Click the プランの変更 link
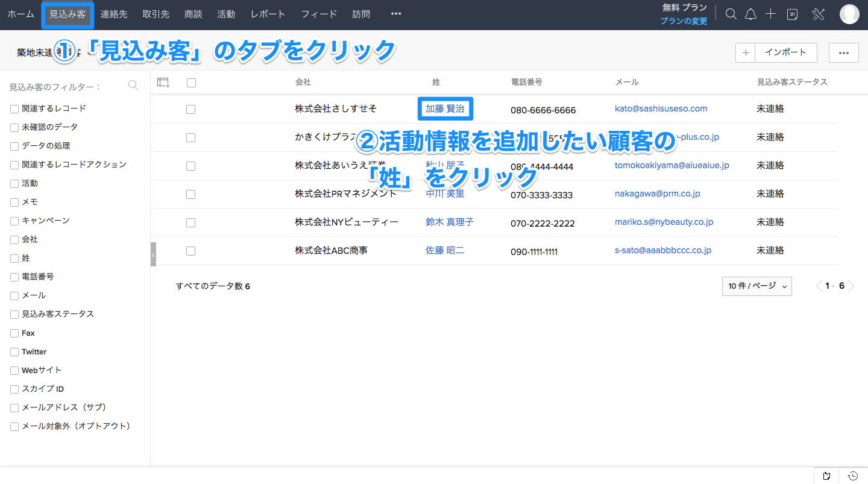 click(684, 21)
